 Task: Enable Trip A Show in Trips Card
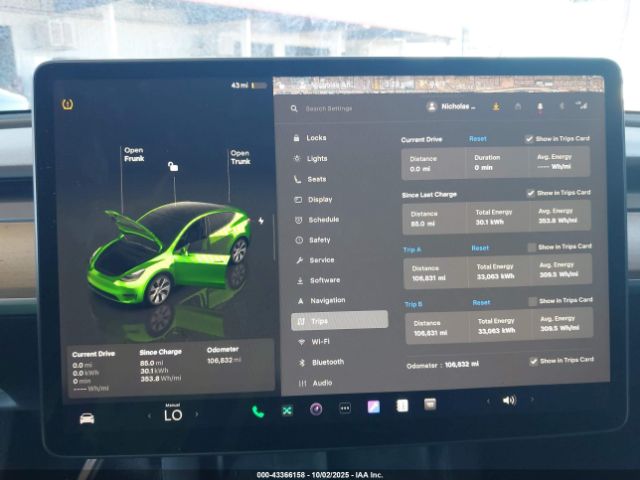pos(532,247)
